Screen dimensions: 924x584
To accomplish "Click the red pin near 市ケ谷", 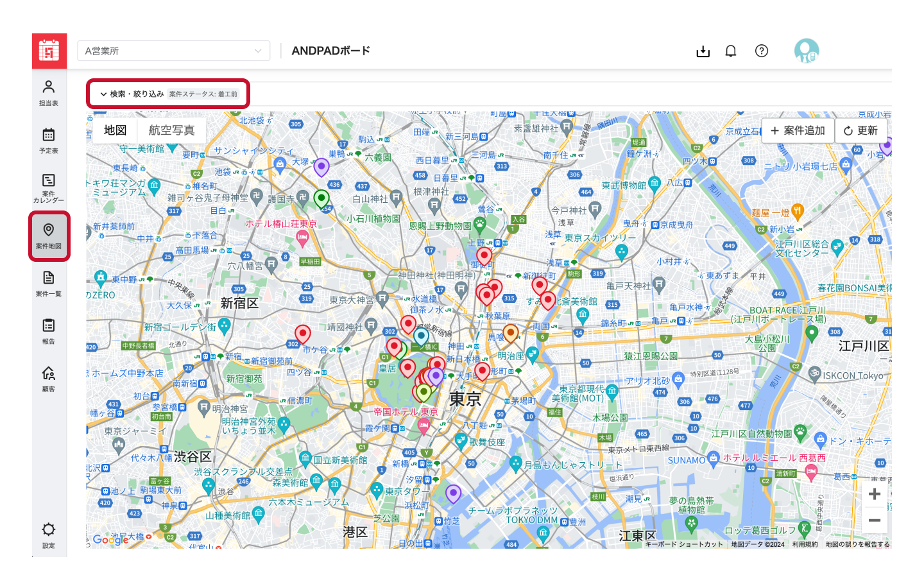I will coord(303,334).
